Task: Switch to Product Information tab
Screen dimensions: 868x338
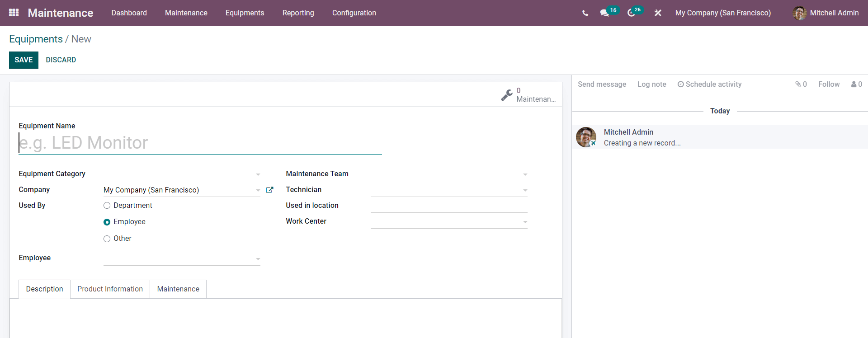Action: (x=110, y=289)
